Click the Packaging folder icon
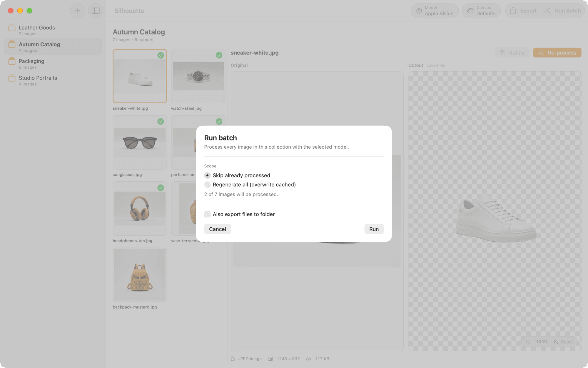This screenshot has width=588, height=368. coord(12,61)
